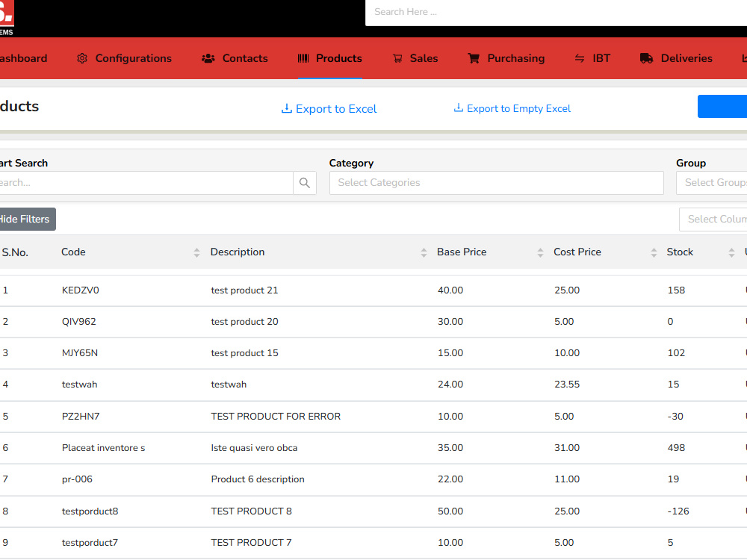Click base price 50.00
This screenshot has height=560, width=747.
450,511
